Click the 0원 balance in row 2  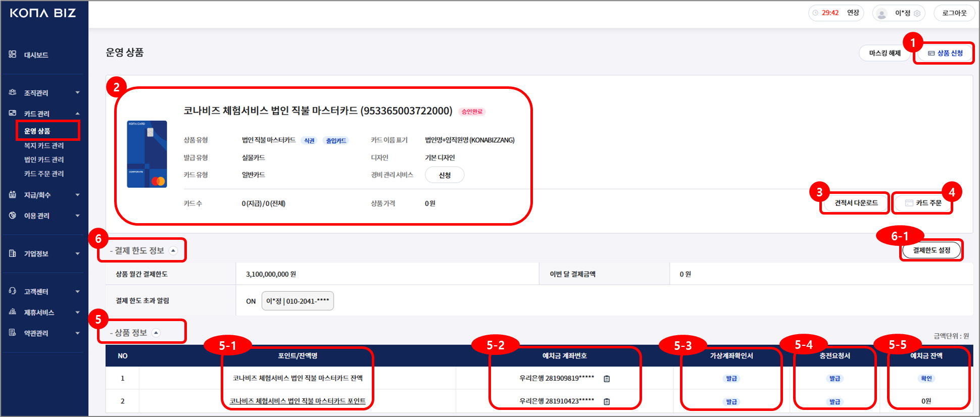[926, 401]
